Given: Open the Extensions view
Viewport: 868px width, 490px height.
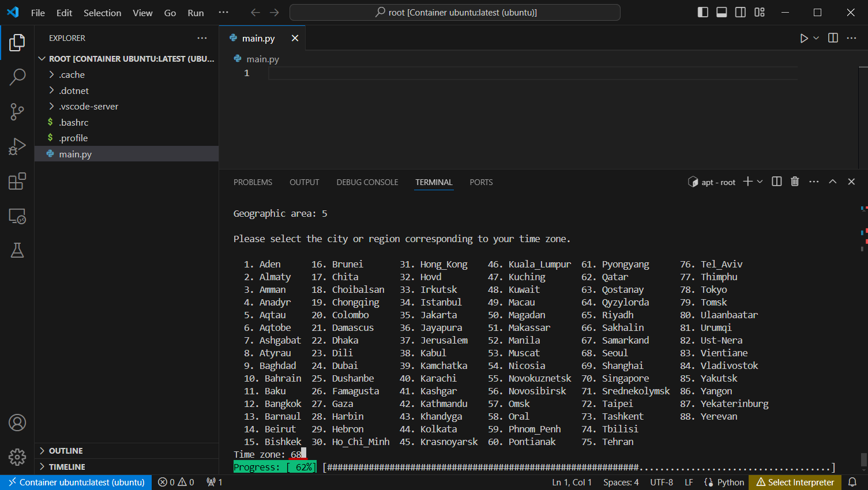Looking at the screenshot, I should (x=17, y=181).
